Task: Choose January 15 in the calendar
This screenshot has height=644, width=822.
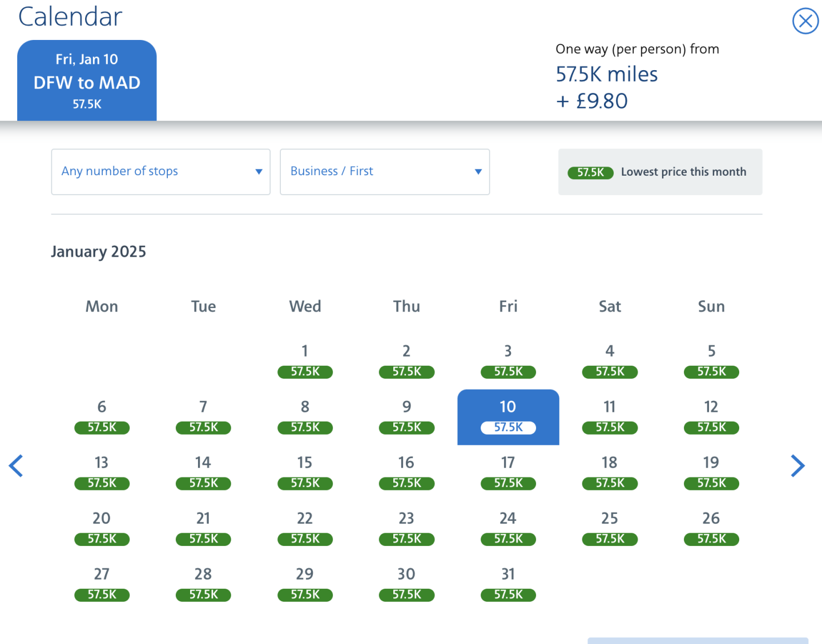Action: pyautogui.click(x=305, y=472)
